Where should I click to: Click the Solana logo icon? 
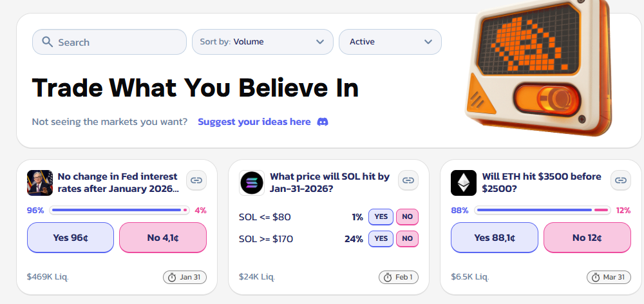click(252, 183)
